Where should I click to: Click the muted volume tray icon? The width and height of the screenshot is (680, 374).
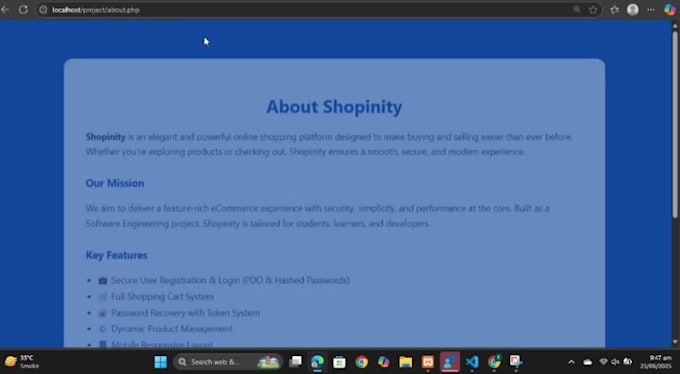point(615,362)
